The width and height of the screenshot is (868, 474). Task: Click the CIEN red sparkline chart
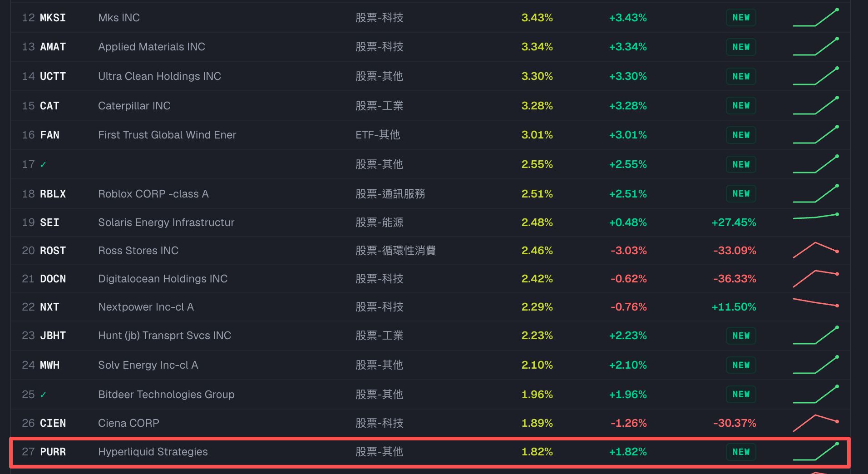[x=815, y=423]
